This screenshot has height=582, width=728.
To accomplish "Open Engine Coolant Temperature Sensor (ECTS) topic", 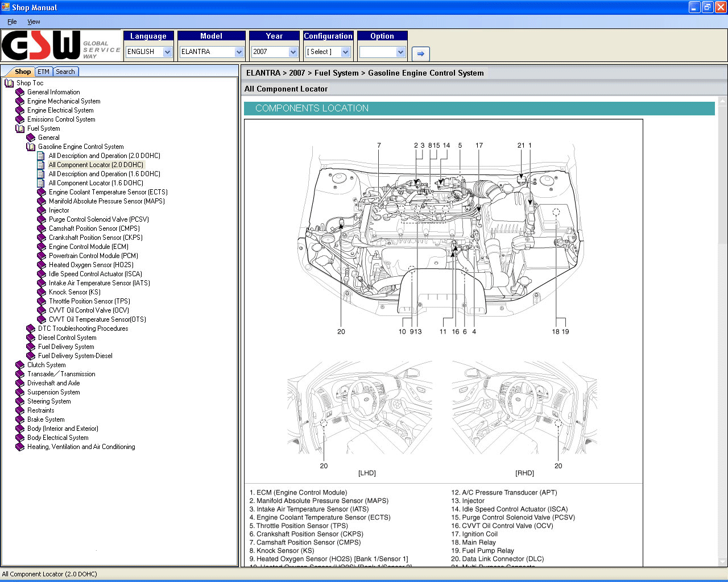I will pos(108,192).
